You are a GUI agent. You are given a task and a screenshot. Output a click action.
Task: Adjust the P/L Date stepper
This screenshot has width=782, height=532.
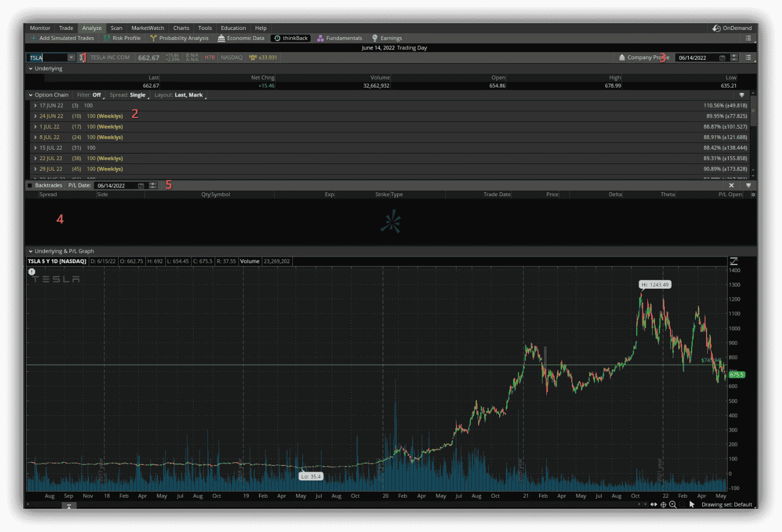coord(153,186)
